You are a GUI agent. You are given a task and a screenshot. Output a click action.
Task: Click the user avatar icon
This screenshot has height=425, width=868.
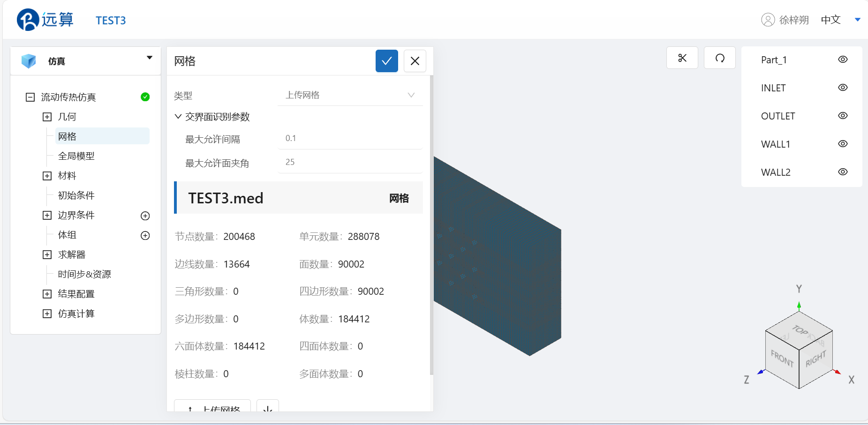[x=768, y=20]
